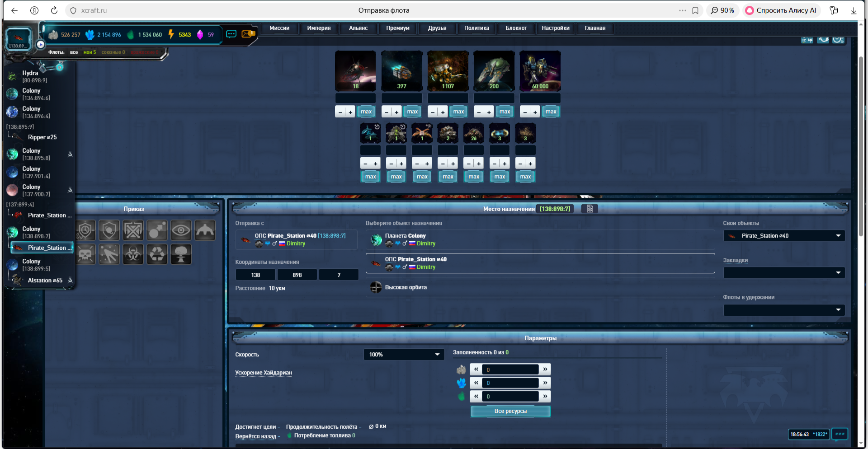This screenshot has height=449, width=868.
Task: Click max under the 1107 ship
Action: [x=458, y=112]
